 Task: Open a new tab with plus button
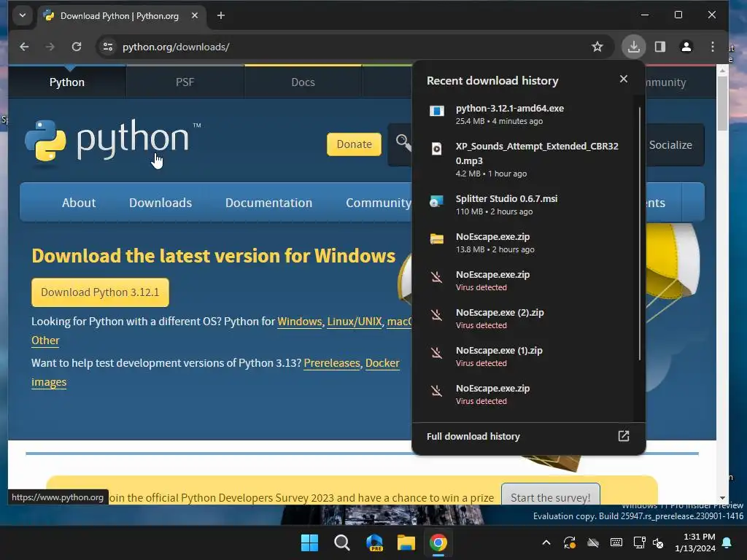point(220,16)
